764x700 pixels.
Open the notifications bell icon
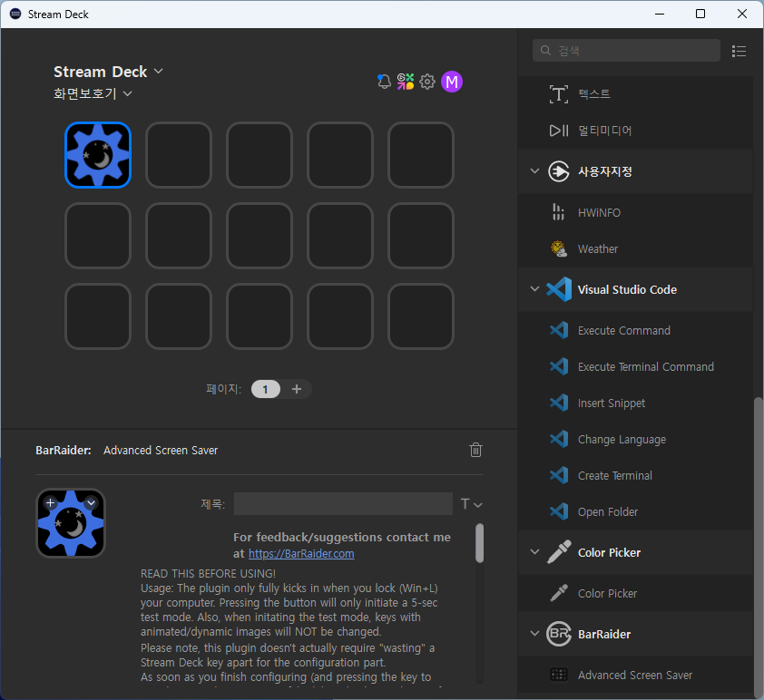[x=384, y=82]
